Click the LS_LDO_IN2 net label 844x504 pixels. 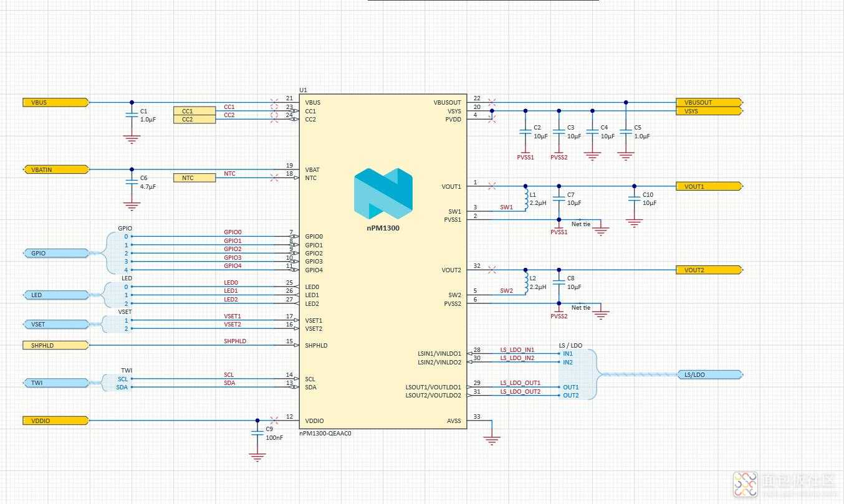[517, 358]
